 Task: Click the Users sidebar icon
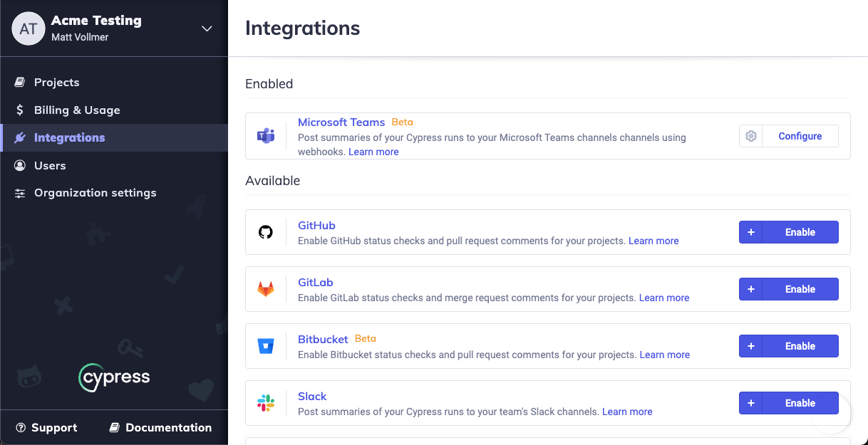pos(20,165)
